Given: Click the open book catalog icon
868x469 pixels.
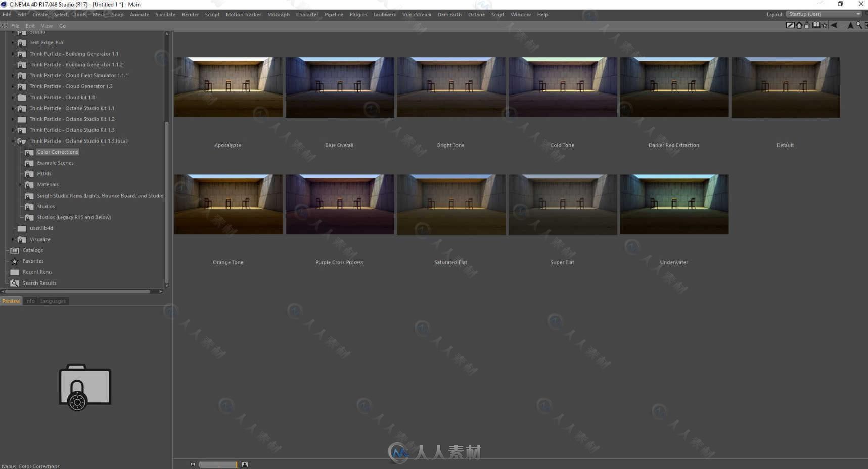Looking at the screenshot, I should point(816,25).
